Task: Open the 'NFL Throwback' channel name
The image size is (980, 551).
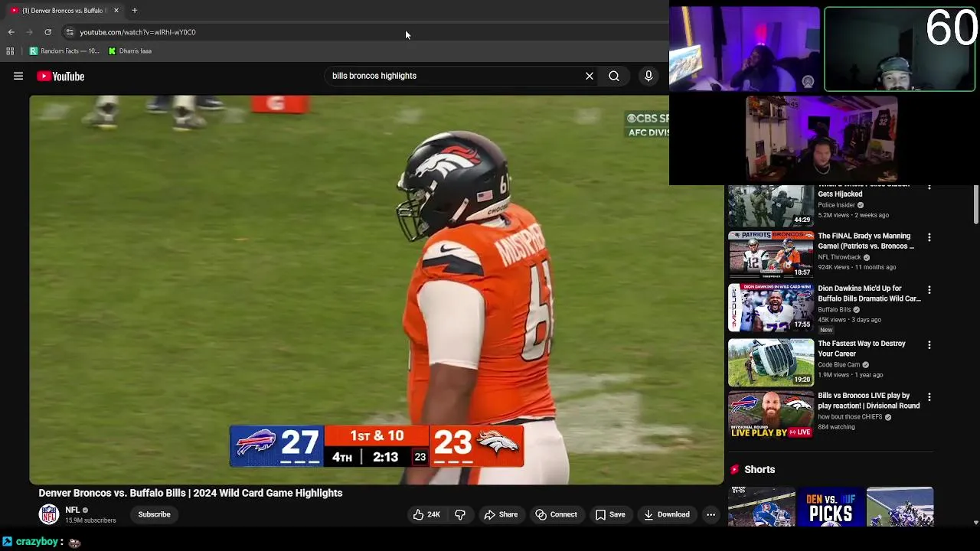Action: pyautogui.click(x=839, y=258)
